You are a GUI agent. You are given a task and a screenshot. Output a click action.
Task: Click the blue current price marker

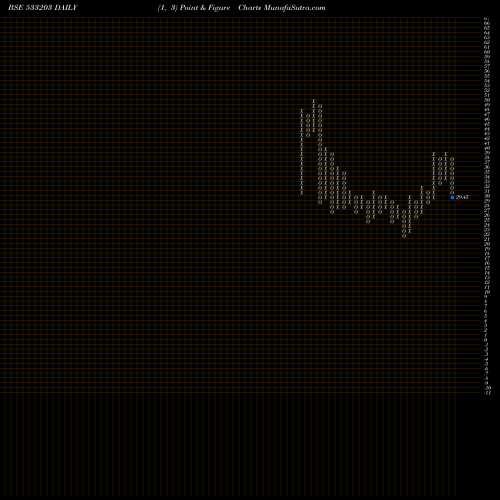tap(452, 197)
